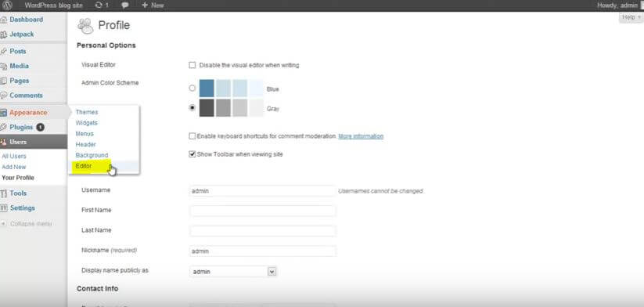This screenshot has height=307, width=644.
Task: Click Add New under Users
Action: tap(14, 167)
